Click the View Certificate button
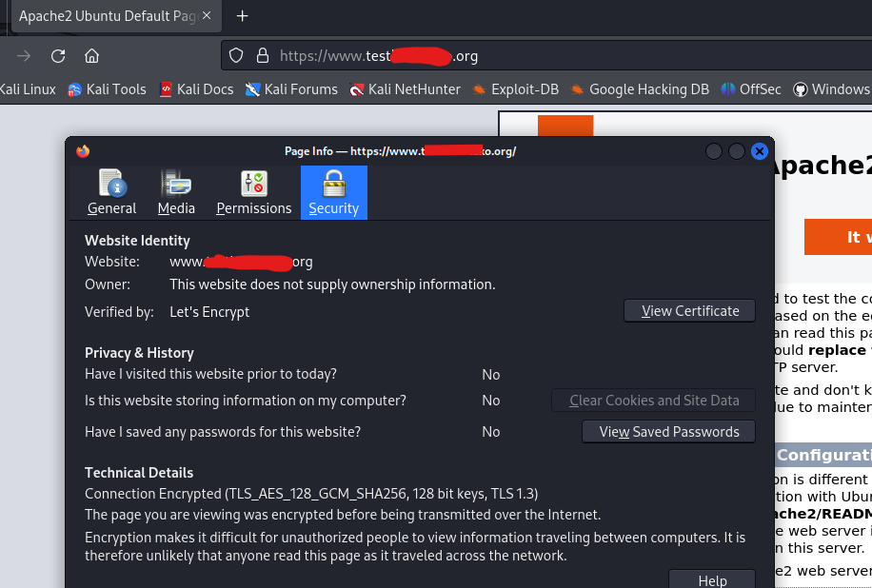Image resolution: width=872 pixels, height=588 pixels. (689, 311)
